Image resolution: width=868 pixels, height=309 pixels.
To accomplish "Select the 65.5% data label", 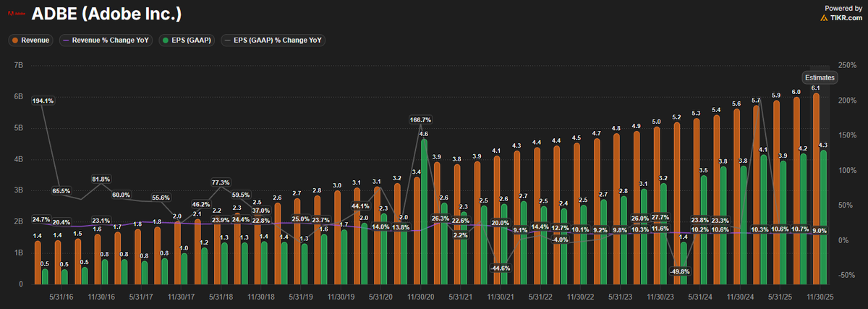I will [x=61, y=191].
